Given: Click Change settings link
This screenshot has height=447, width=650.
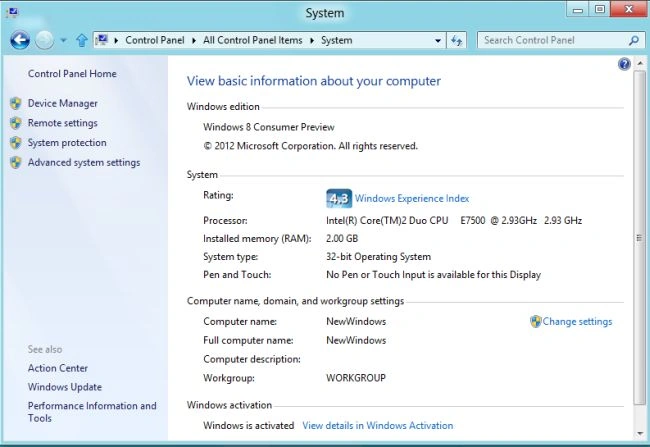Looking at the screenshot, I should [x=577, y=321].
